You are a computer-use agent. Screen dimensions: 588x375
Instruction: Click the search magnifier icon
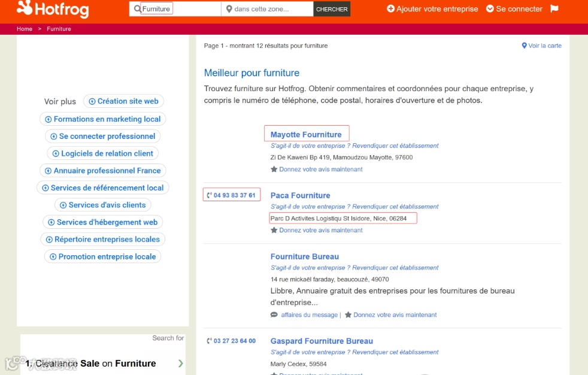(137, 8)
